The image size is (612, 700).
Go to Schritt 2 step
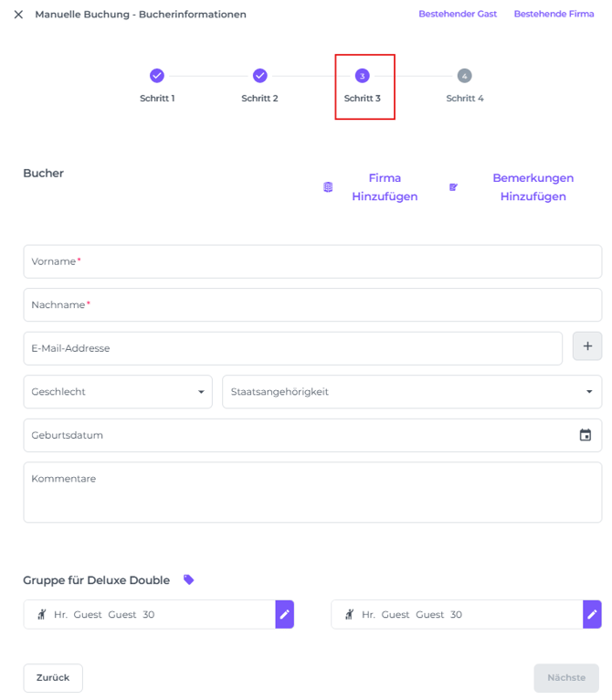point(259,76)
